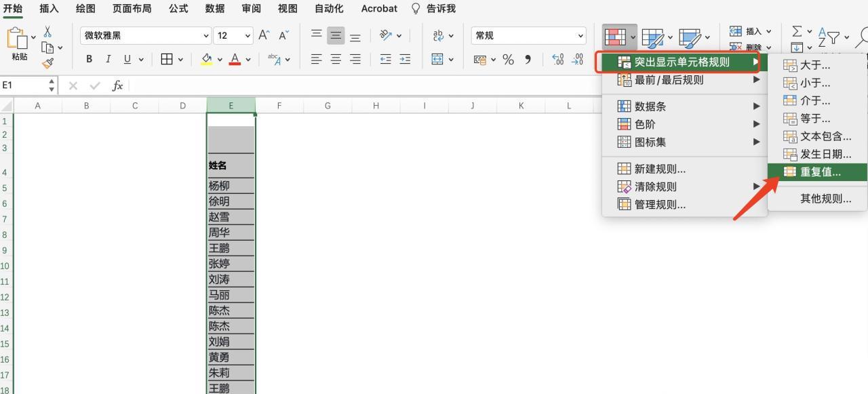The height and width of the screenshot is (394, 868).
Task: Increase decimal places
Action: (x=558, y=59)
